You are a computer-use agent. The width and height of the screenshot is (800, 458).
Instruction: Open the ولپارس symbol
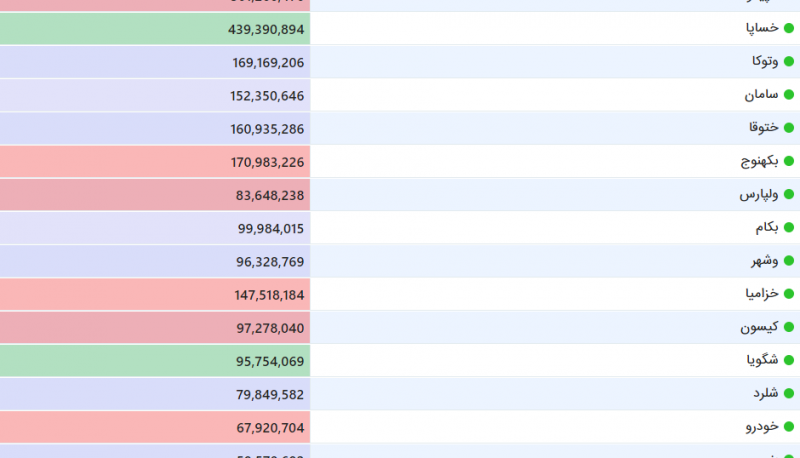pyautogui.click(x=759, y=194)
